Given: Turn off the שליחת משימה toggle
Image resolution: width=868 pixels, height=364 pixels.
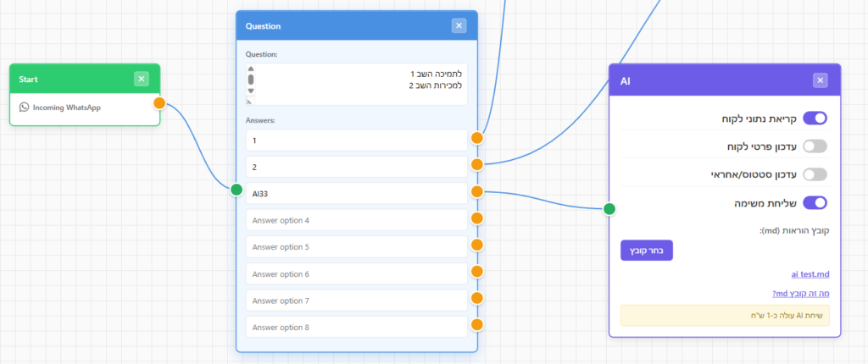Looking at the screenshot, I should [x=815, y=202].
